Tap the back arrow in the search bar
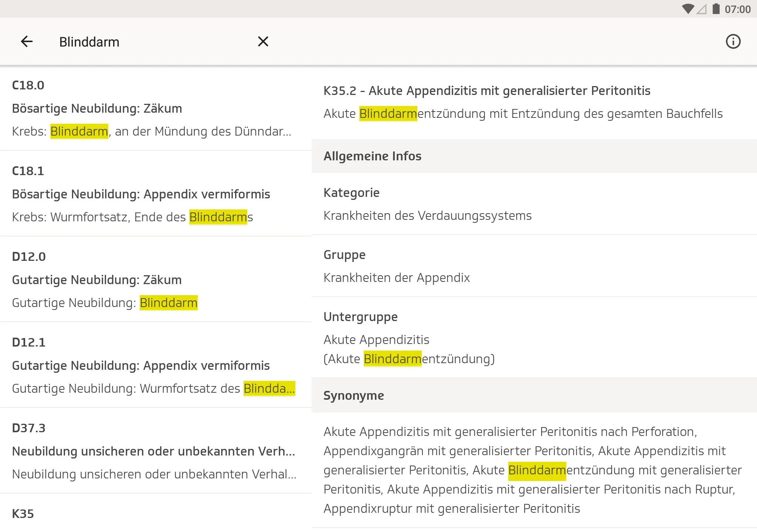Viewport: 757px width, 532px height. (27, 41)
